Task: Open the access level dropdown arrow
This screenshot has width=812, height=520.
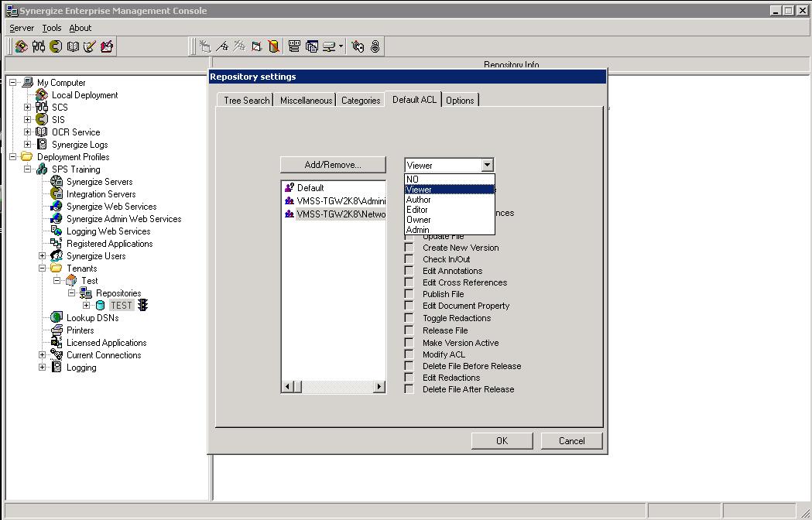Action: pos(487,166)
